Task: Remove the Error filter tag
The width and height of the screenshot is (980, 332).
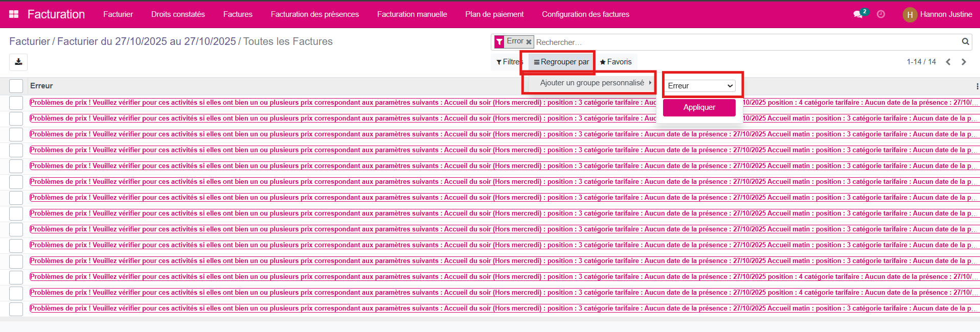Action: click(x=529, y=42)
